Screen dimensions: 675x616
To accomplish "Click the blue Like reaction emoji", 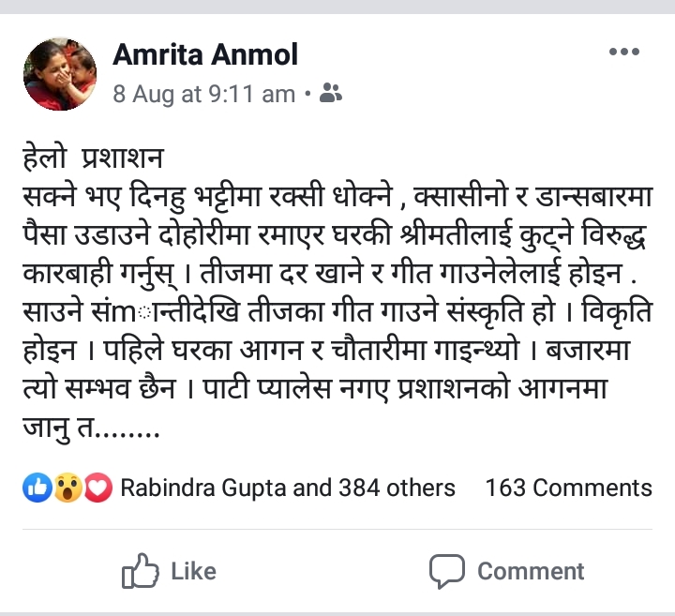I will [39, 488].
